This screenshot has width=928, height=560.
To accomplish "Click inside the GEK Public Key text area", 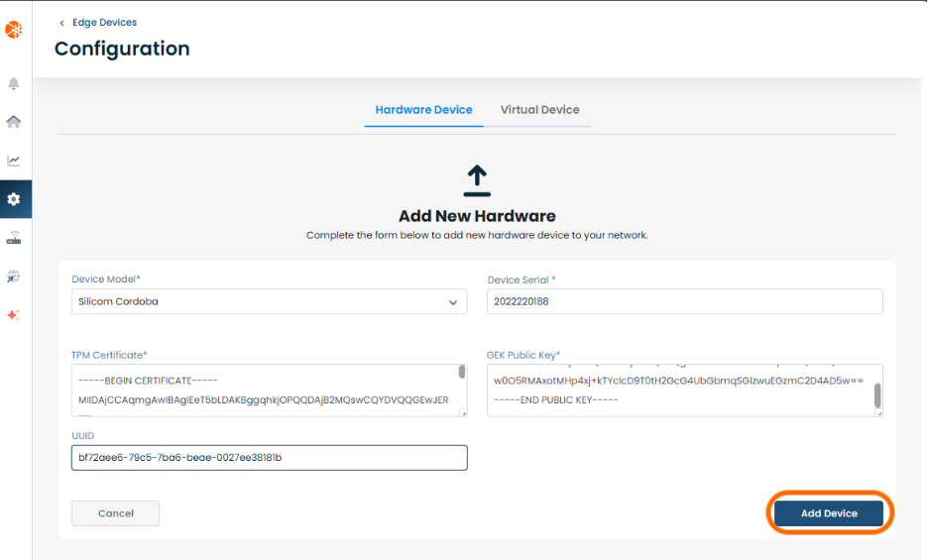I will point(685,391).
